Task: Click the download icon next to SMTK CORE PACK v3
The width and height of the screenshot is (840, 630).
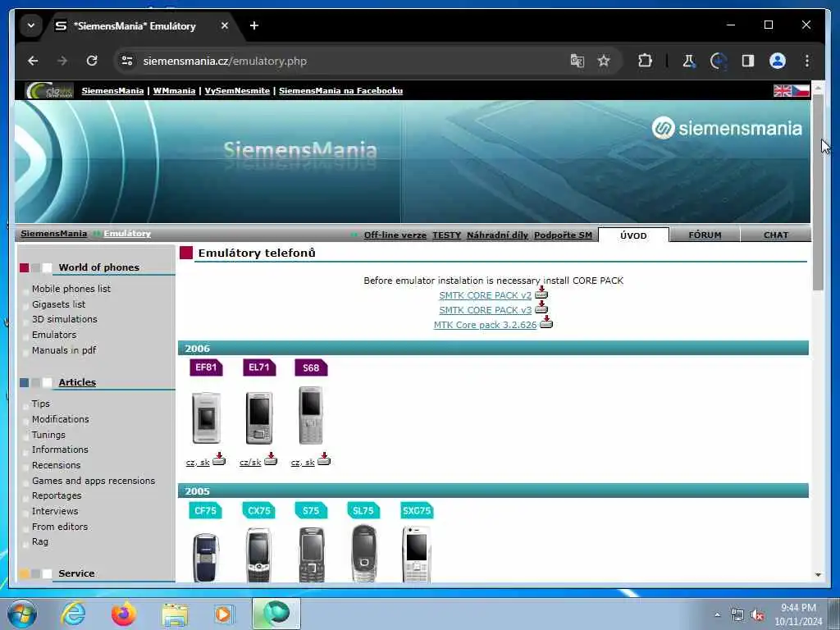Action: coord(541,307)
